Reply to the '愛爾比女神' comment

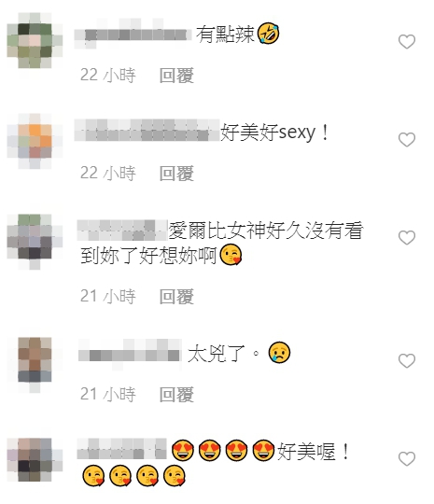(x=176, y=297)
